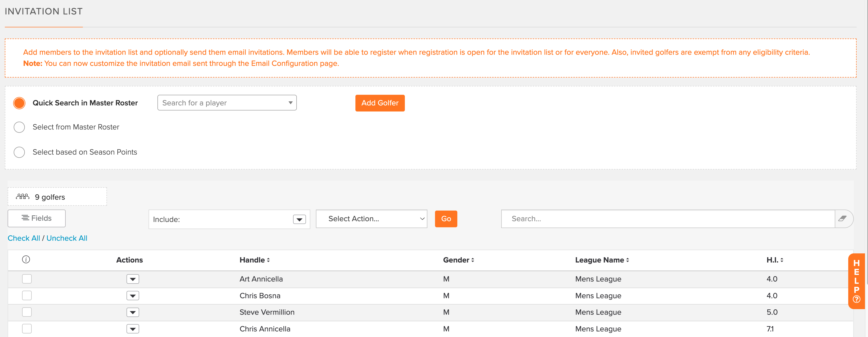Check the box for Art Annicella
Image resolution: width=868 pixels, height=337 pixels.
pos(27,279)
